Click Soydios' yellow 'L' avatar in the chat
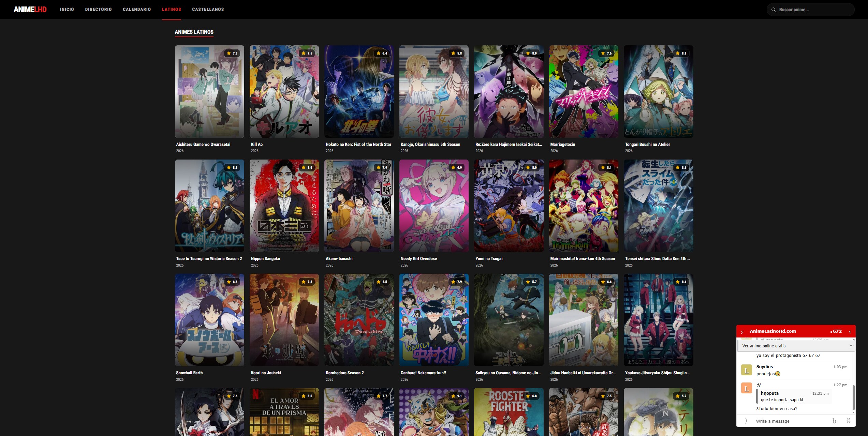 (x=747, y=370)
